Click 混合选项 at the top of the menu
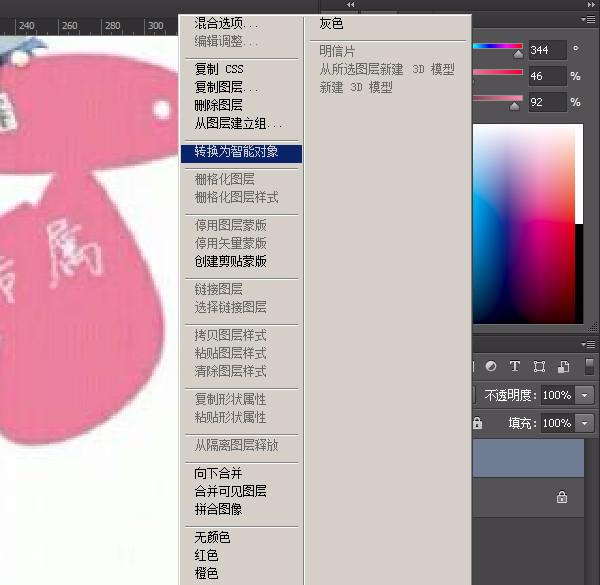The width and height of the screenshot is (600, 585). 224,23
